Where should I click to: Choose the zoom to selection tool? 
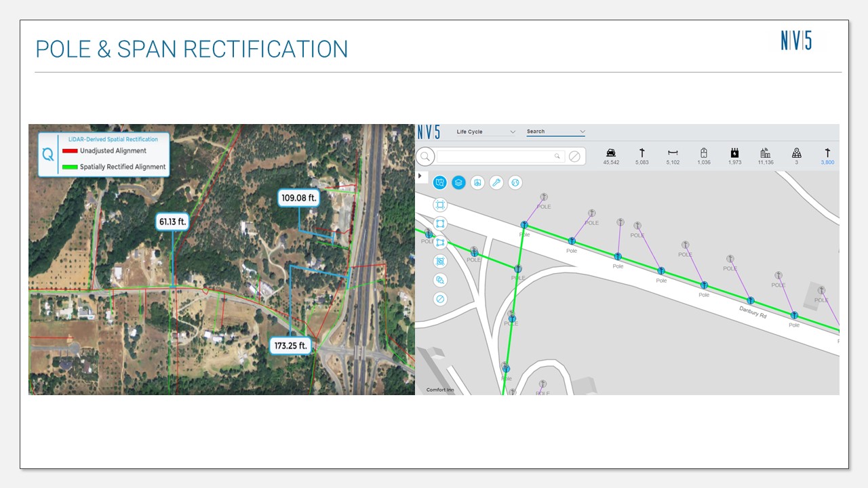(x=440, y=280)
